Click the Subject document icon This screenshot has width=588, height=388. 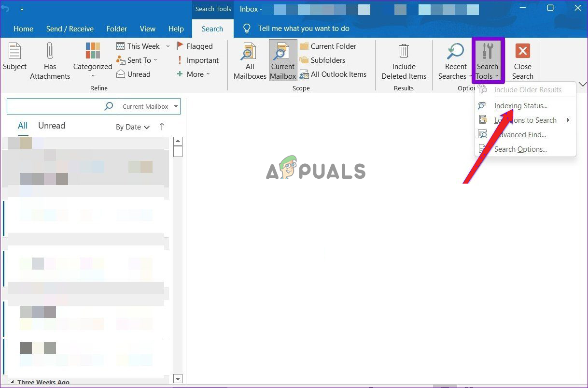[14, 51]
